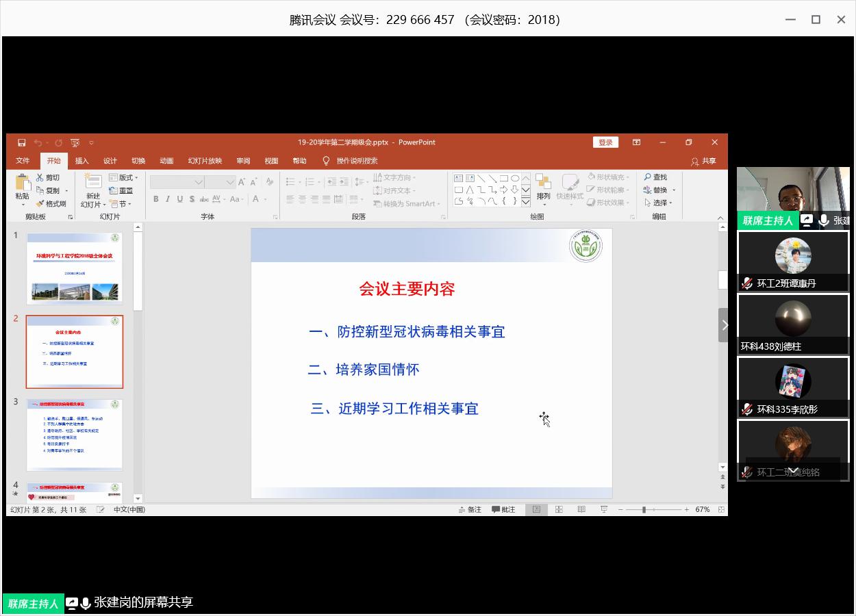Expand the shapes gallery more arrow

coord(526,203)
